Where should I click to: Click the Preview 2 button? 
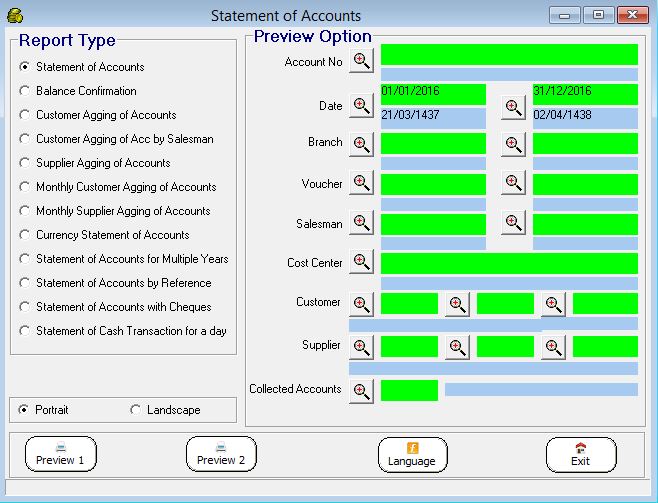221,454
